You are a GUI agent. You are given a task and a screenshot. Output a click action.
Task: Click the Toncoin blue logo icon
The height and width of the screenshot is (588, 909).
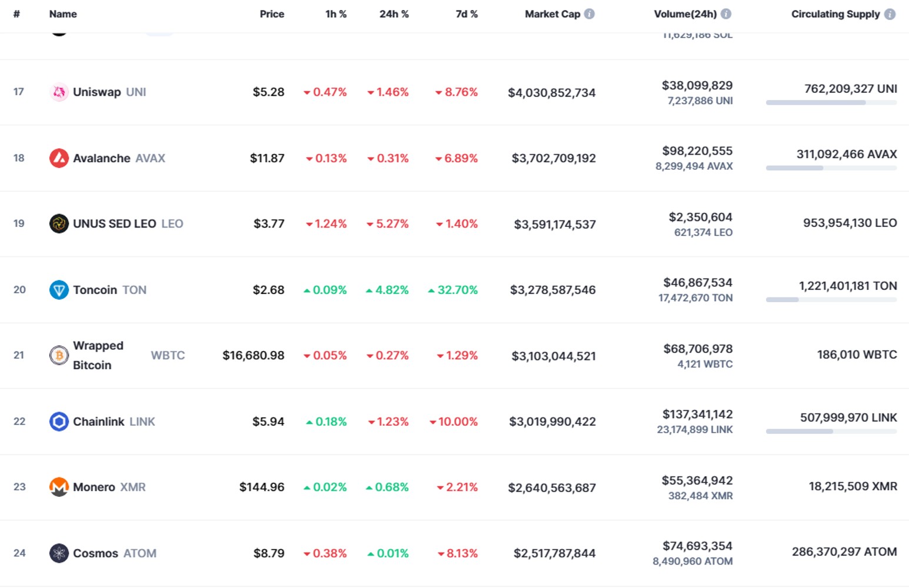pyautogui.click(x=59, y=290)
